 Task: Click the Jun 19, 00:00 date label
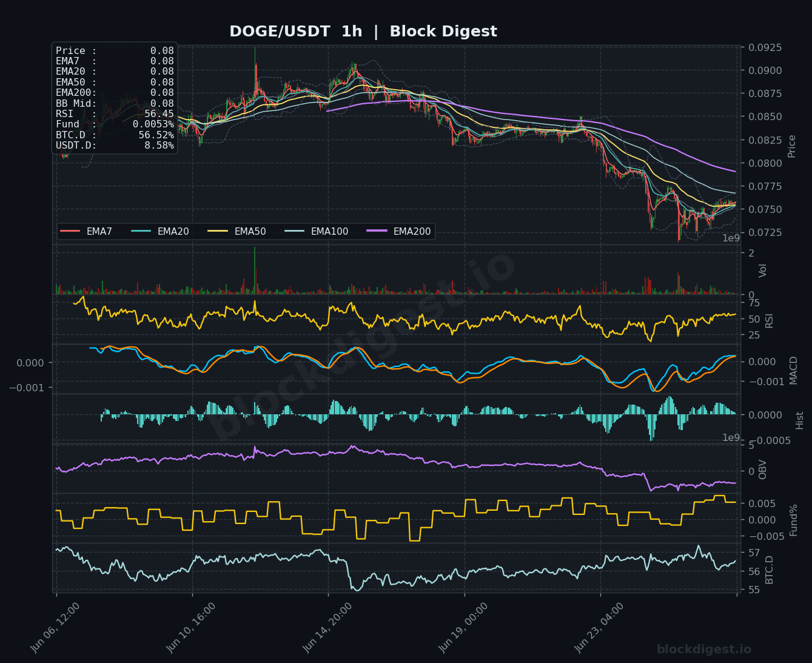coord(463,628)
